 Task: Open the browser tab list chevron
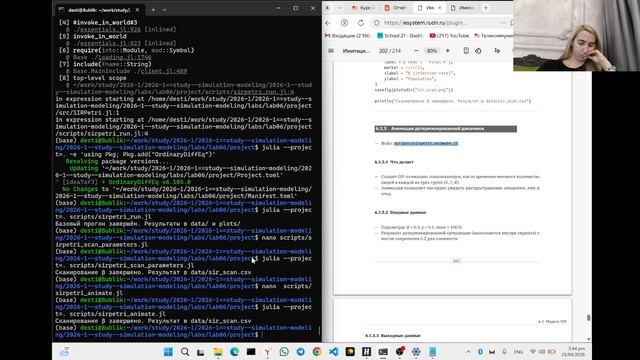339,8
